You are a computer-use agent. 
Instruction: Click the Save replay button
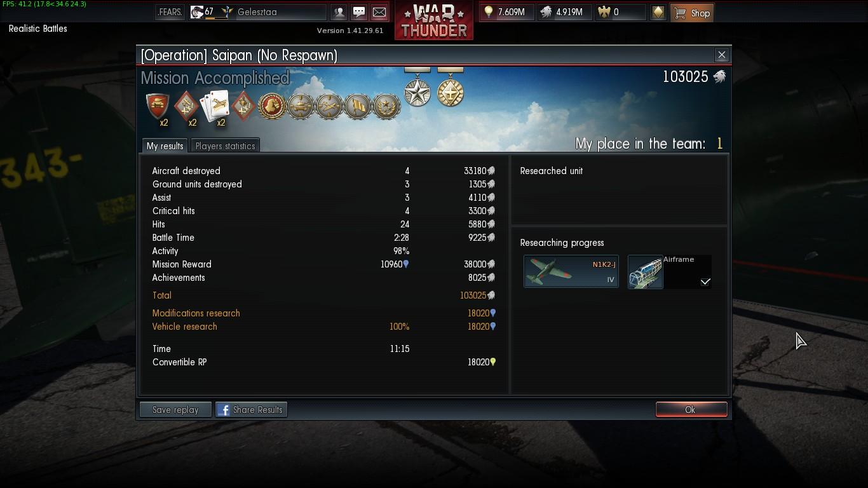[175, 410]
